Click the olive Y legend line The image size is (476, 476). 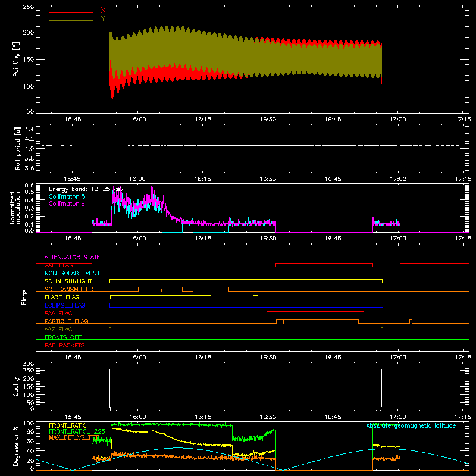coord(71,20)
